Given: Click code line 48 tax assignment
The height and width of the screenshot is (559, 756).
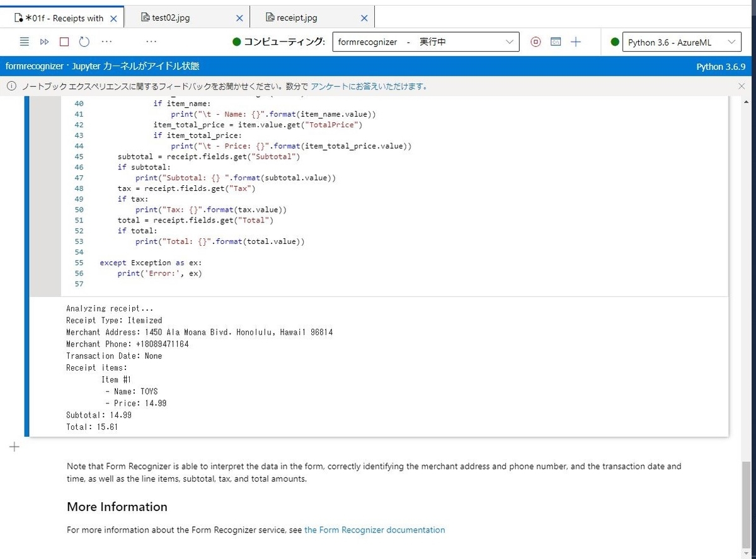Looking at the screenshot, I should [186, 188].
